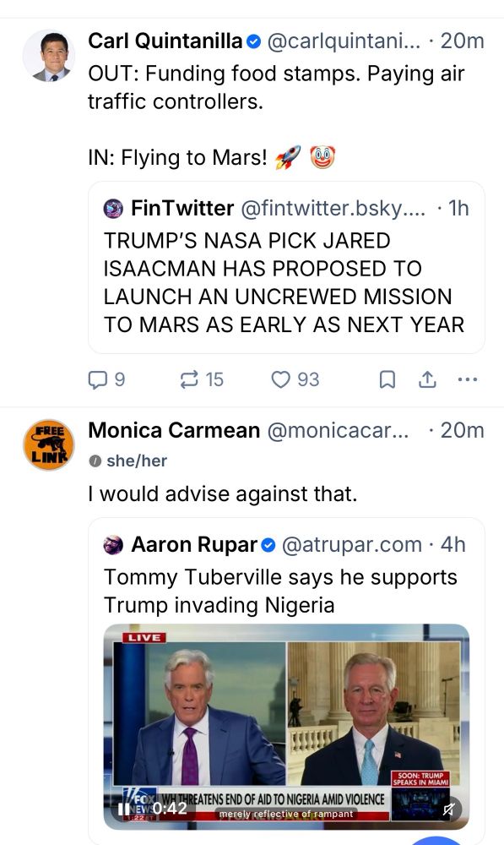Image resolution: width=504 pixels, height=845 pixels.
Task: Expand the quoted FinTwitter post
Action: (287, 279)
